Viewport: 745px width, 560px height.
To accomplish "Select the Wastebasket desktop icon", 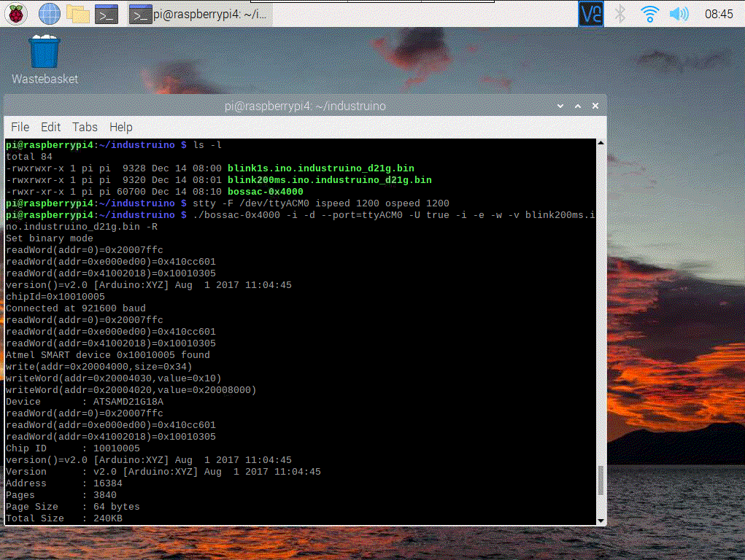I will pos(45,53).
